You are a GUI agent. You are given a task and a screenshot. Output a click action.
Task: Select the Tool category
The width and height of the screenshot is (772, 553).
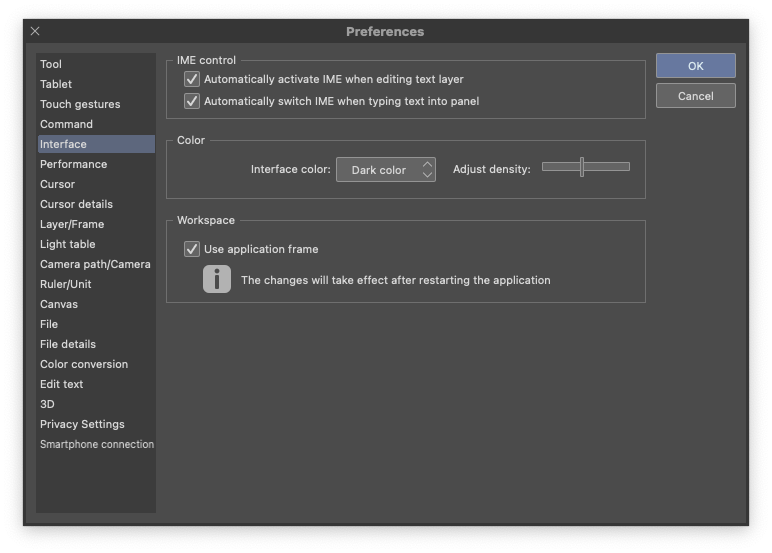(x=96, y=64)
